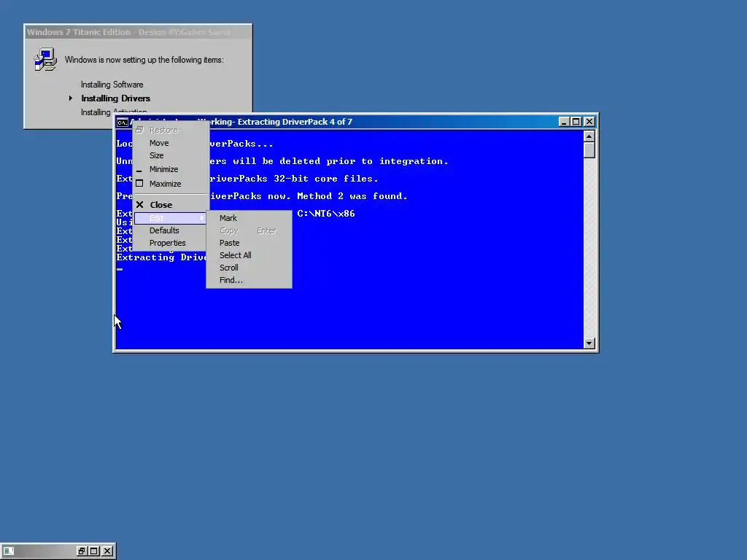Screen dimensions: 747x560
Task: Close the console window using its title bar X
Action: (x=589, y=122)
